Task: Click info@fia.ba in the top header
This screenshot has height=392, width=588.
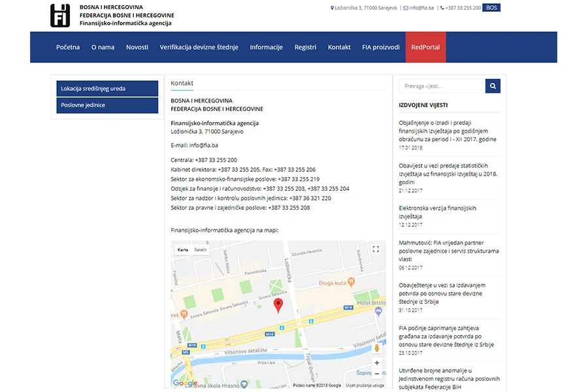Action: pos(421,8)
